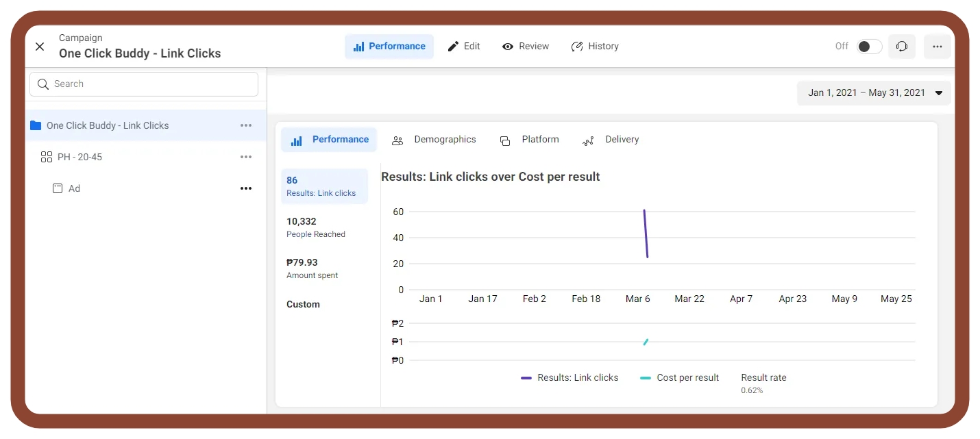Viewport: 980px width, 439px height.
Task: Click the headset support icon
Action: coord(902,47)
